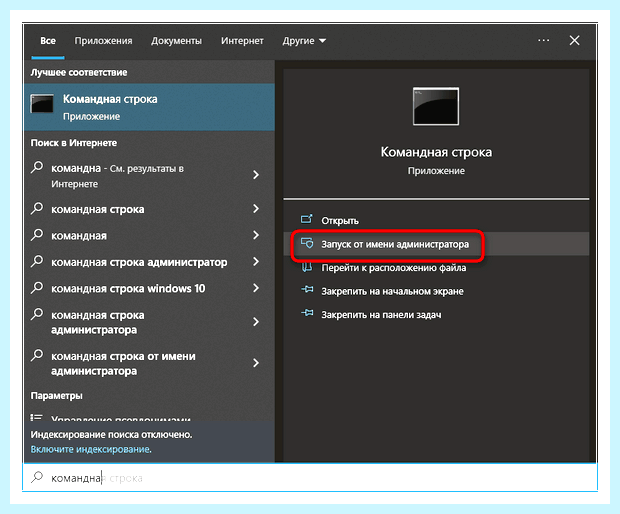Expand arrow for 'командная строка от имени администратора'
Screen dimensions: 620x514
256,363
